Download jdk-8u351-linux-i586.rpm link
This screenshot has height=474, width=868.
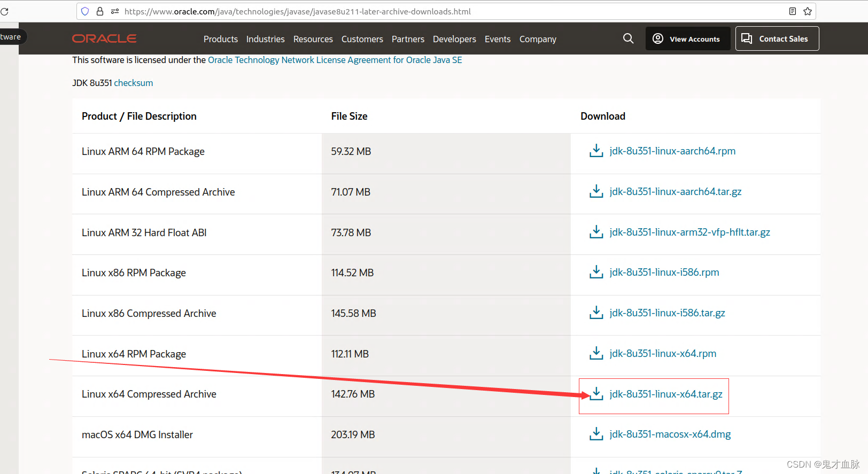pyautogui.click(x=664, y=272)
